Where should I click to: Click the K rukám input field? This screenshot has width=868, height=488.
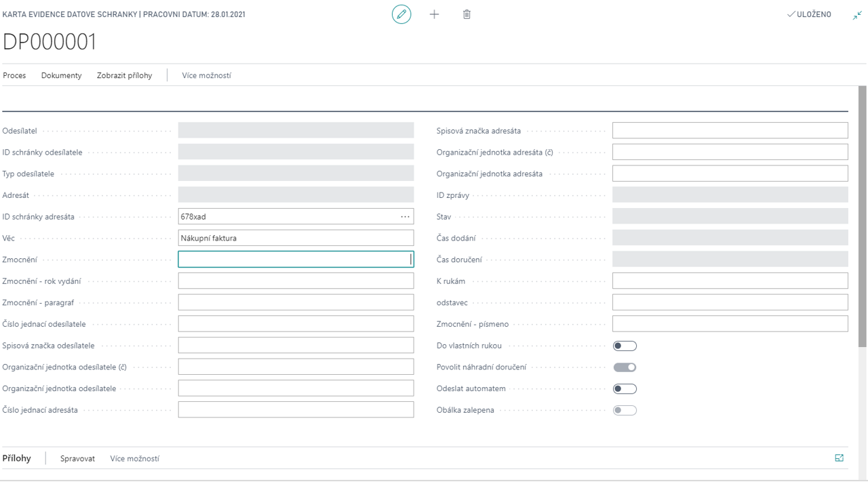pyautogui.click(x=730, y=281)
